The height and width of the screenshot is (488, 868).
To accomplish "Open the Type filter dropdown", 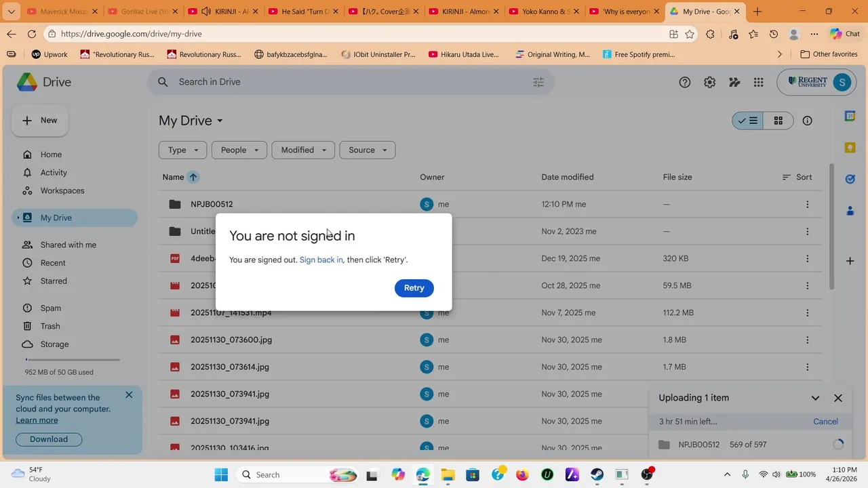I will point(182,150).
